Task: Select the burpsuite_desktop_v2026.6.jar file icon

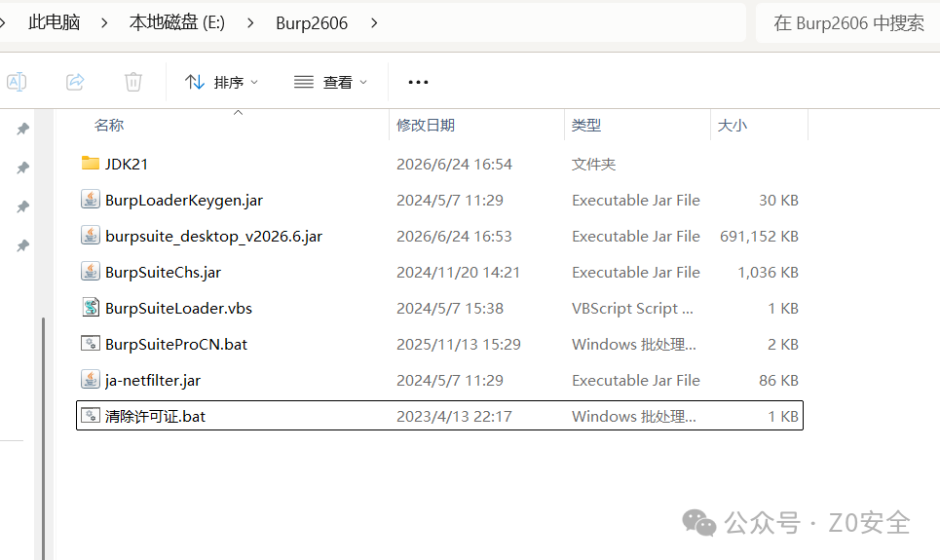Action: 91,235
